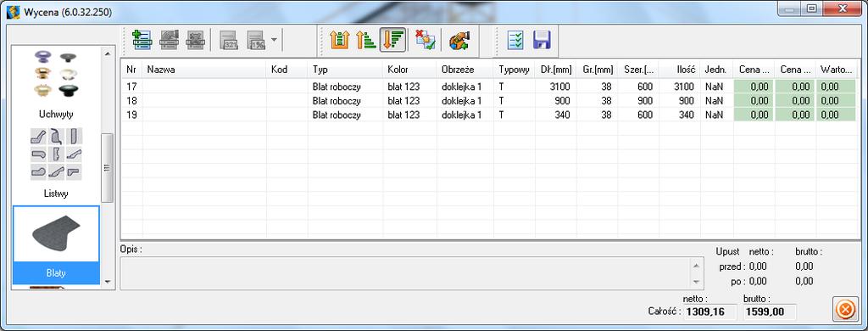Click the Warto... column header

coord(837,70)
